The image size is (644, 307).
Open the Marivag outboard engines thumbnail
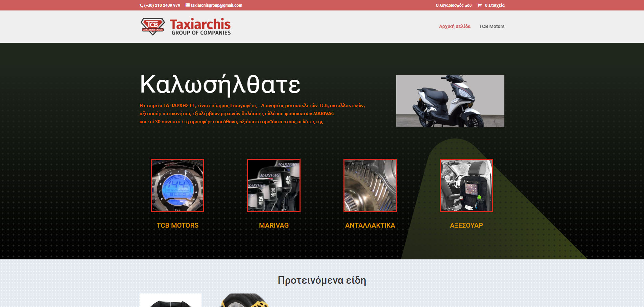[x=274, y=185]
